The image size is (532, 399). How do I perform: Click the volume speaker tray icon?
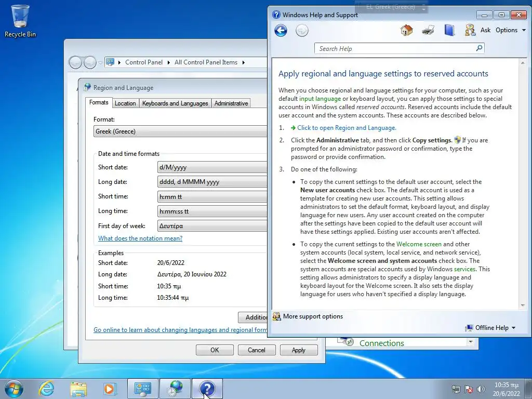481,389
